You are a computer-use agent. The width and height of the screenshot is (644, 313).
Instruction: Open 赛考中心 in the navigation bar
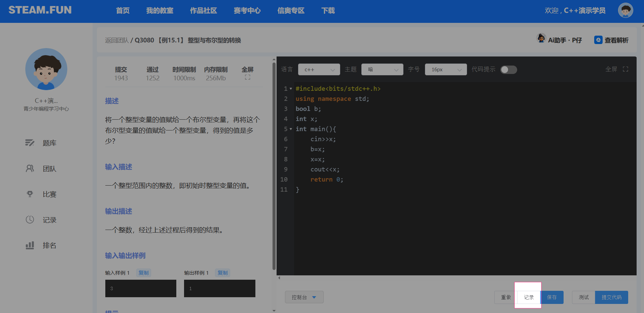coord(247,11)
